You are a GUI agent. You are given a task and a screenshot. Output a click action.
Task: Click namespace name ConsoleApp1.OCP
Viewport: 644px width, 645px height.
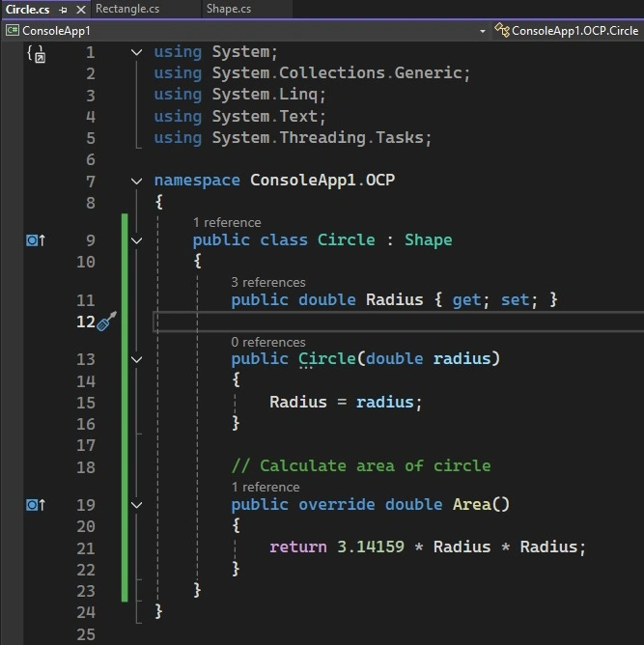tap(322, 181)
